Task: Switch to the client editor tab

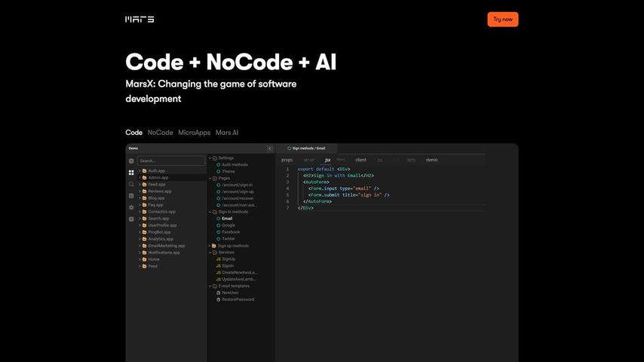Action: point(361,160)
